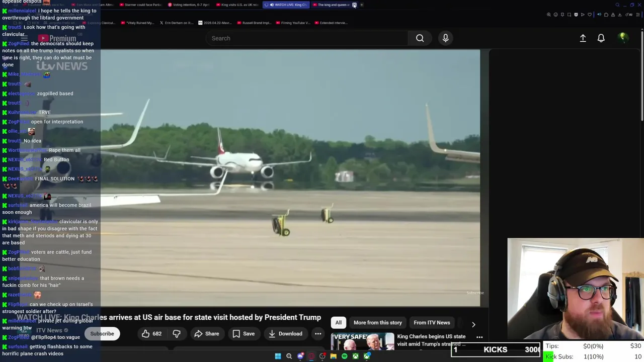Open the YouTube notifications bell
The height and width of the screenshot is (362, 644).
(601, 38)
